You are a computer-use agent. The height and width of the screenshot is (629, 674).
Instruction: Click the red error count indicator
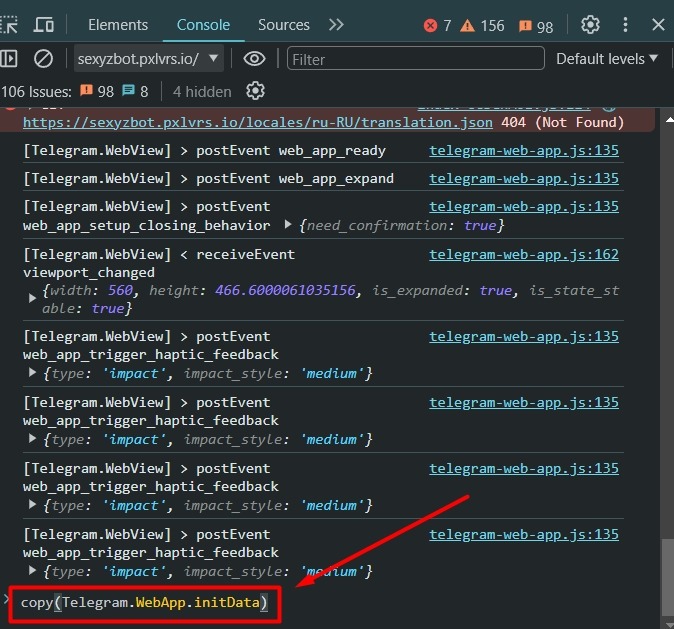pos(438,25)
